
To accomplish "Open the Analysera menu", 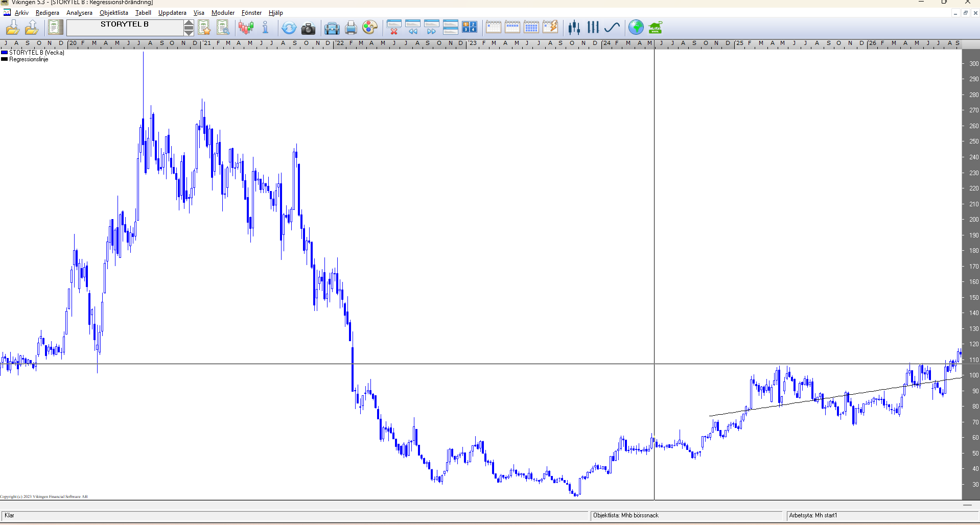I will click(79, 13).
